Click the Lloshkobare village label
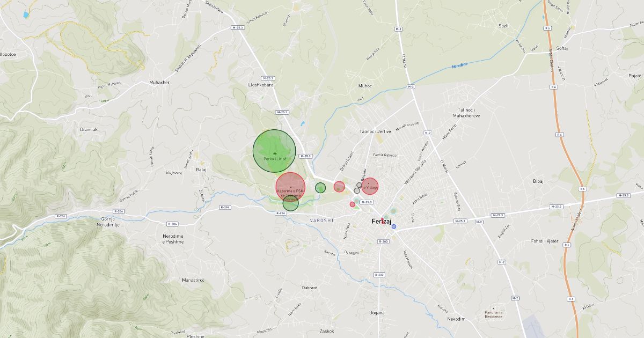Viewport: 644px width, 338px height. tap(261, 85)
